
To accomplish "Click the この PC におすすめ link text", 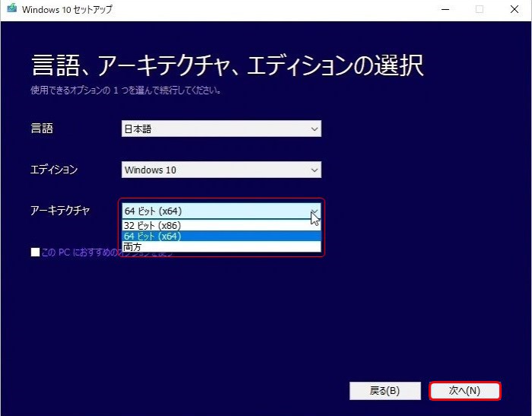I will coord(80,252).
